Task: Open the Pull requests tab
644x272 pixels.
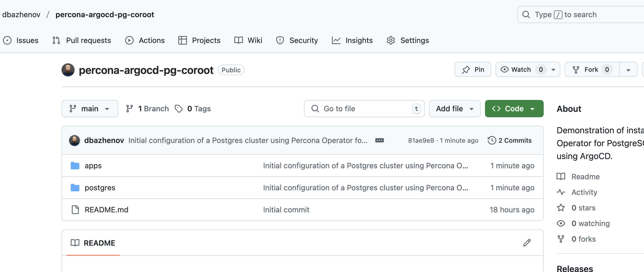Action: tap(82, 40)
